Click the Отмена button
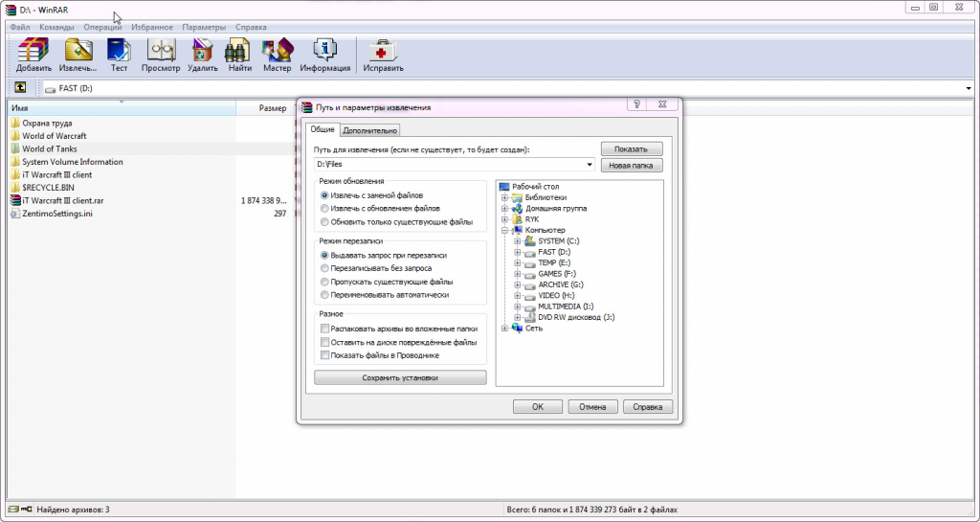Image resolution: width=980 pixels, height=522 pixels. click(592, 406)
